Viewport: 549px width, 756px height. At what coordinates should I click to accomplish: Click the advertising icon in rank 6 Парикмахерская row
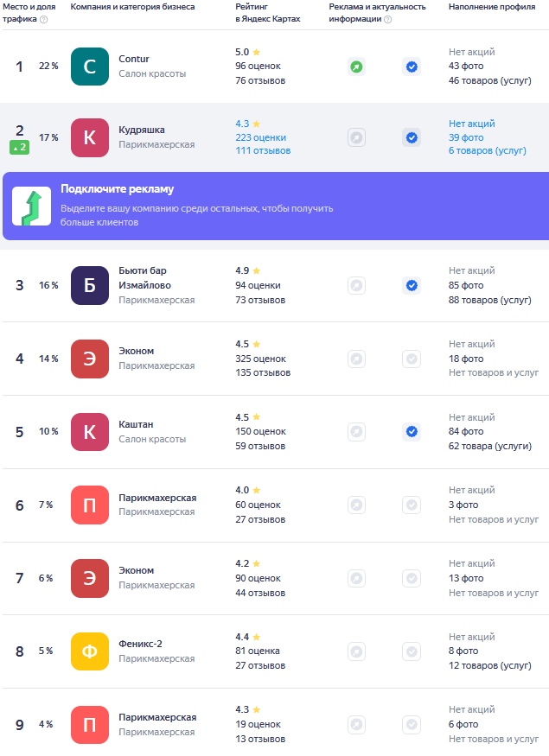coord(356,505)
